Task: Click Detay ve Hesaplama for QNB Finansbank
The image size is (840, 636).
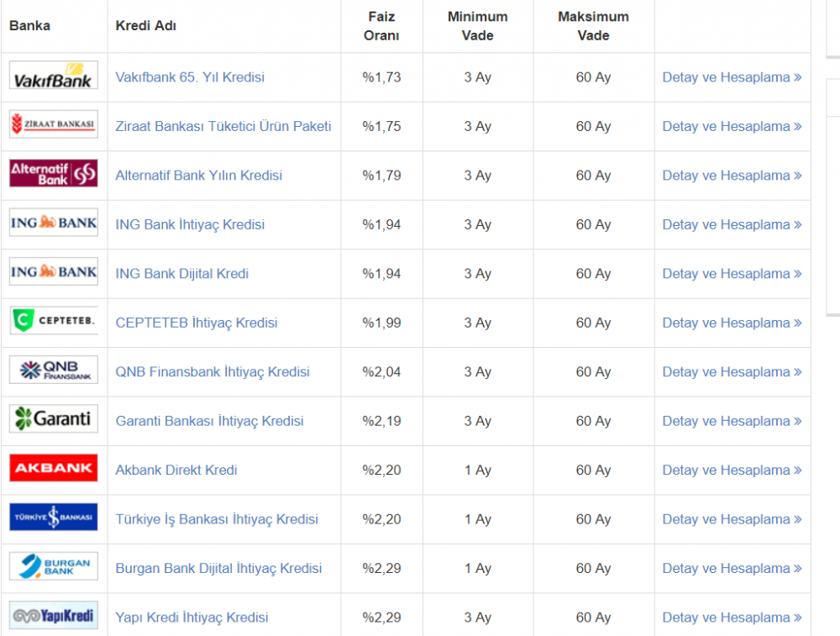Action: [x=732, y=372]
